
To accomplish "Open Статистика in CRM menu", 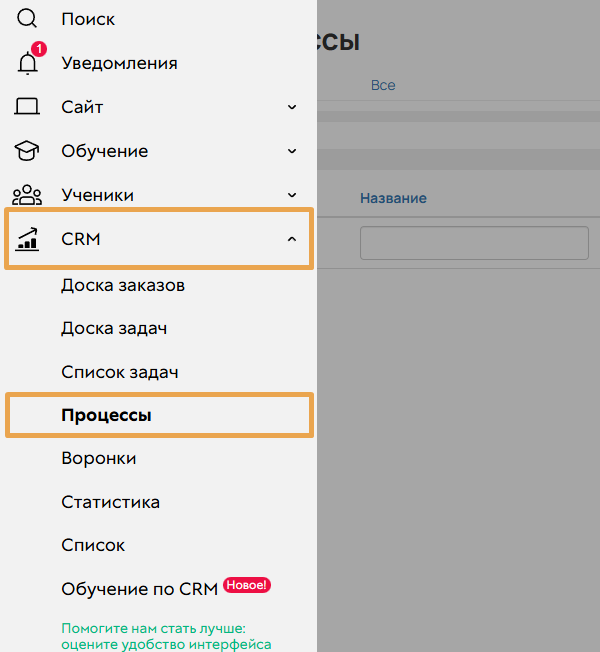I will pos(110,502).
